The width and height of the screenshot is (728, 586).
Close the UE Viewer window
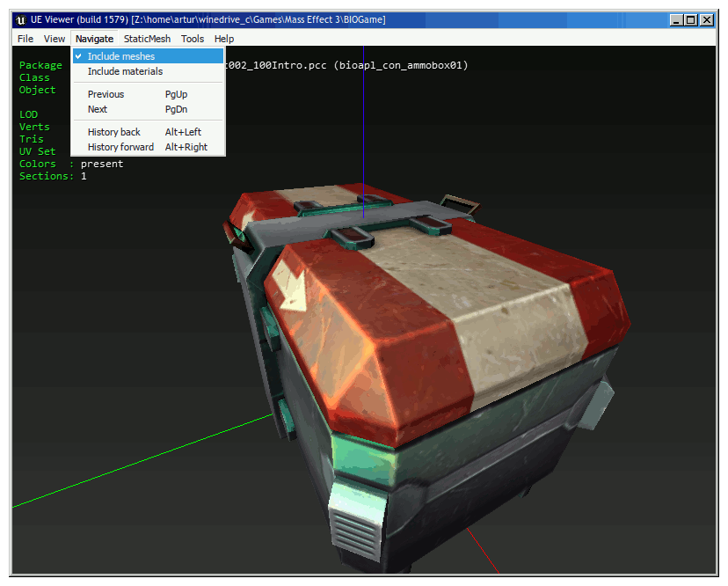click(x=707, y=20)
